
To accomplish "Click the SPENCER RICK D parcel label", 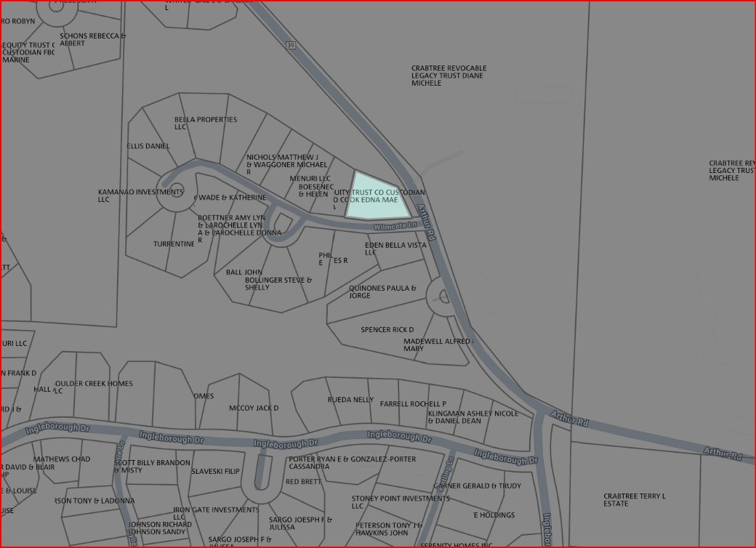I will coord(387,330).
